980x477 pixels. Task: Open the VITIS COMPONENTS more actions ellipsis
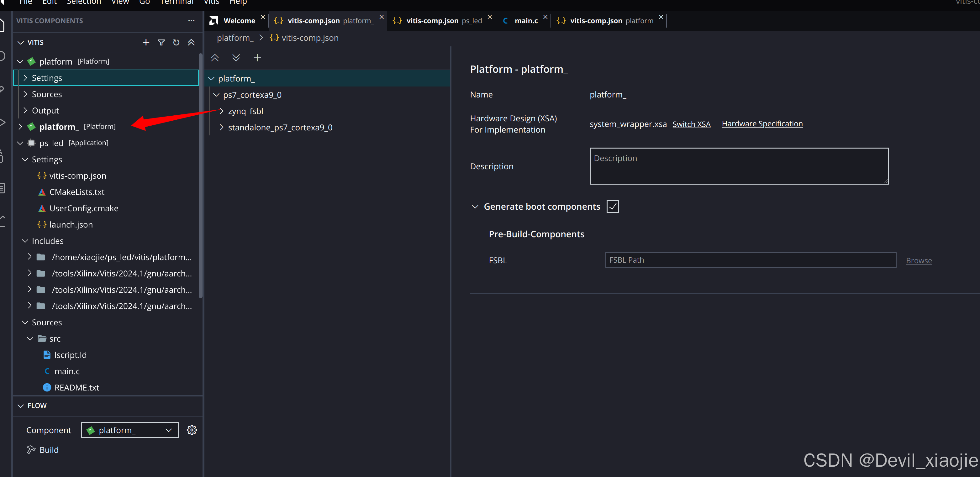click(191, 21)
